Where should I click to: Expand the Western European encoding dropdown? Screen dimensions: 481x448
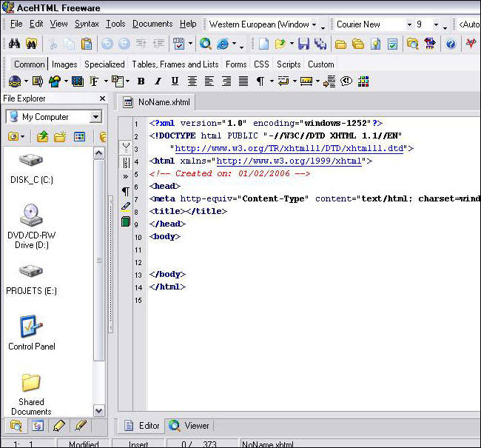(x=314, y=24)
